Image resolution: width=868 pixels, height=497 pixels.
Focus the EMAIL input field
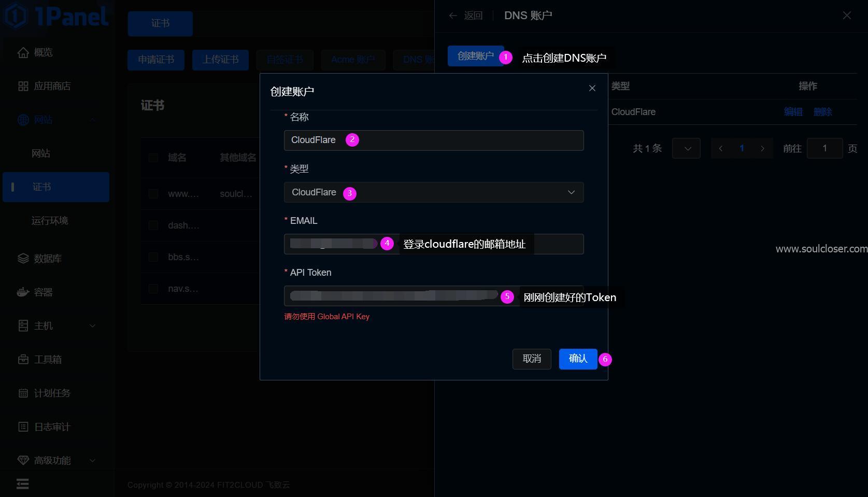[x=434, y=244]
